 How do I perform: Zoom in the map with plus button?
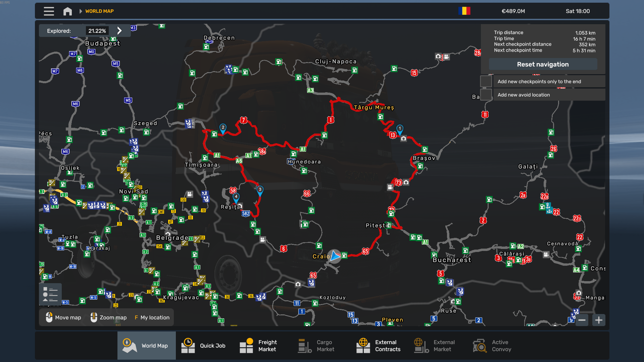coord(599,320)
